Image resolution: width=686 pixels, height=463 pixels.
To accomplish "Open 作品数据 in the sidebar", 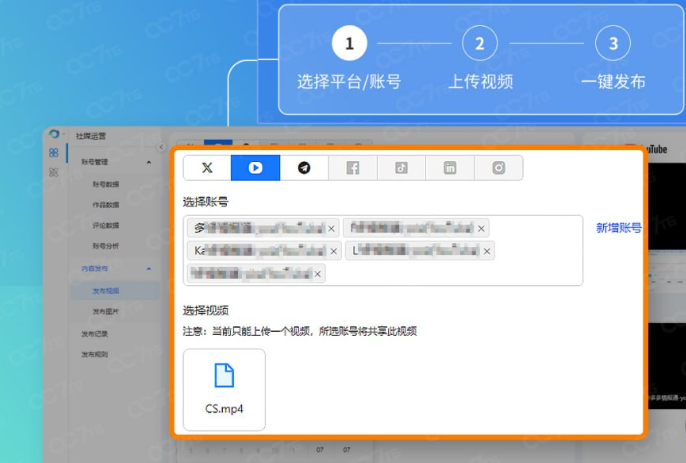I will pos(105,204).
